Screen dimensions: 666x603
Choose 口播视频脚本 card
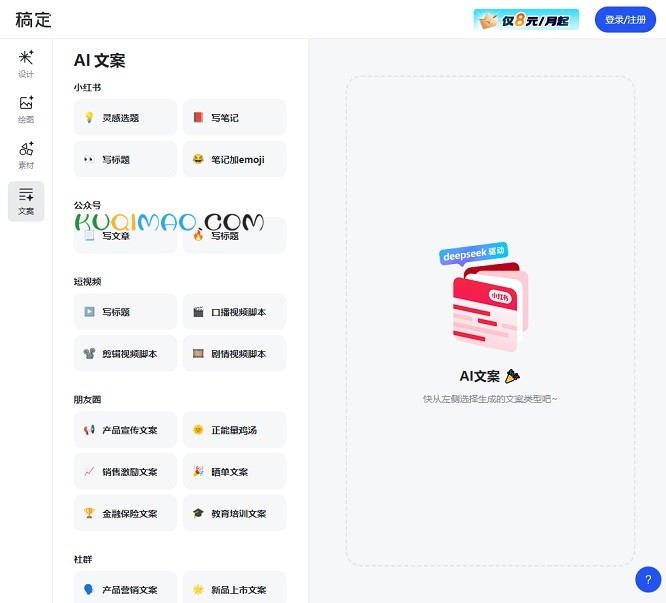[234, 312]
